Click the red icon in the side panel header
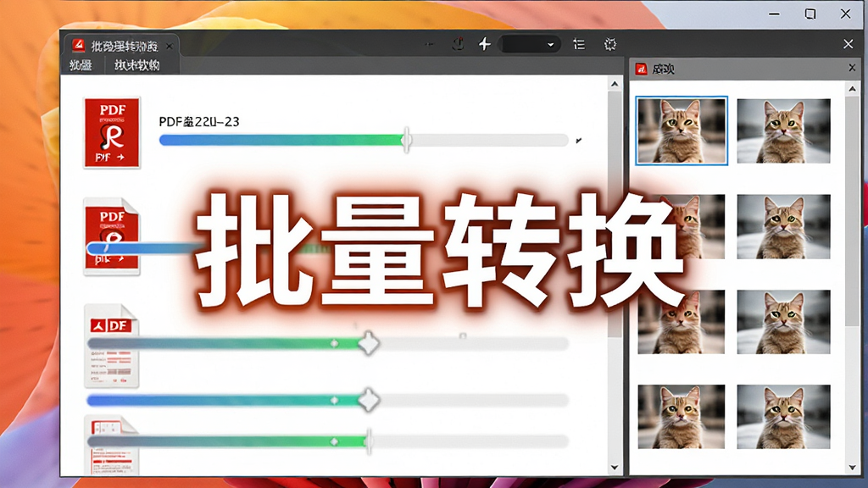Viewport: 868px width, 488px height. pos(641,69)
